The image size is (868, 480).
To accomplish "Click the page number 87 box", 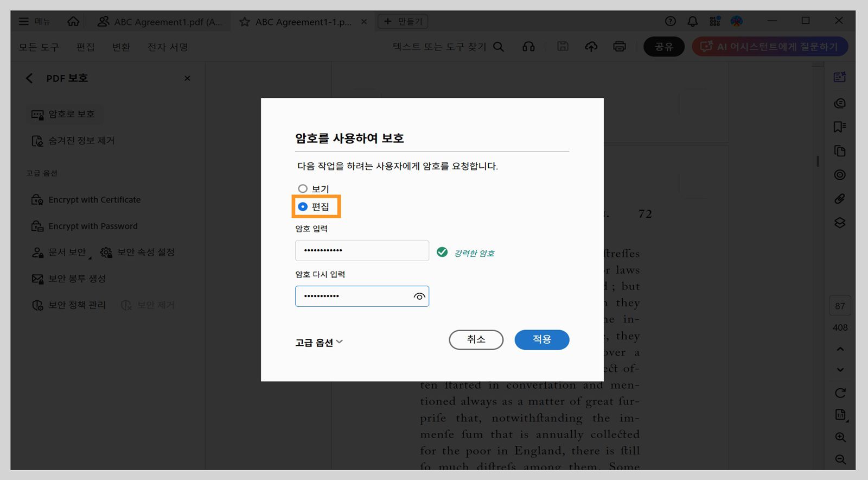I will click(x=840, y=306).
